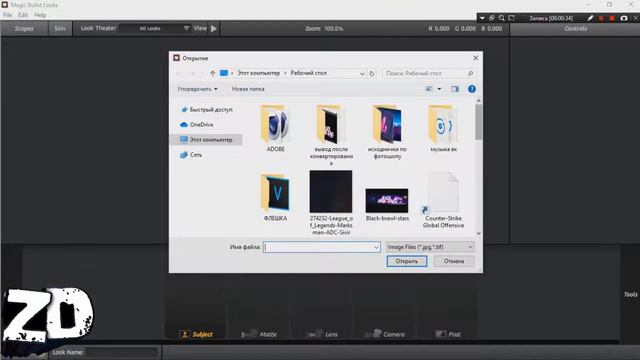Click the forward arrow in file dialog

tap(191, 73)
